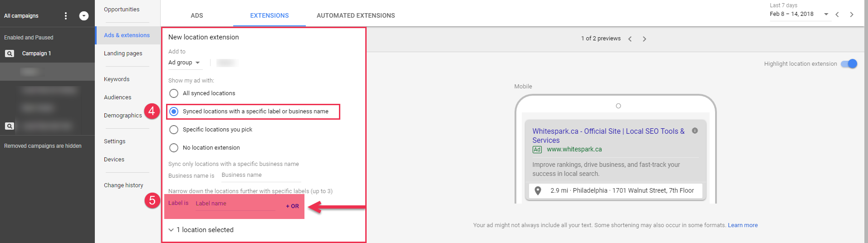Screen dimensions: 868x243
Task: Click the search icon next to Campaign 1
Action: click(10, 53)
